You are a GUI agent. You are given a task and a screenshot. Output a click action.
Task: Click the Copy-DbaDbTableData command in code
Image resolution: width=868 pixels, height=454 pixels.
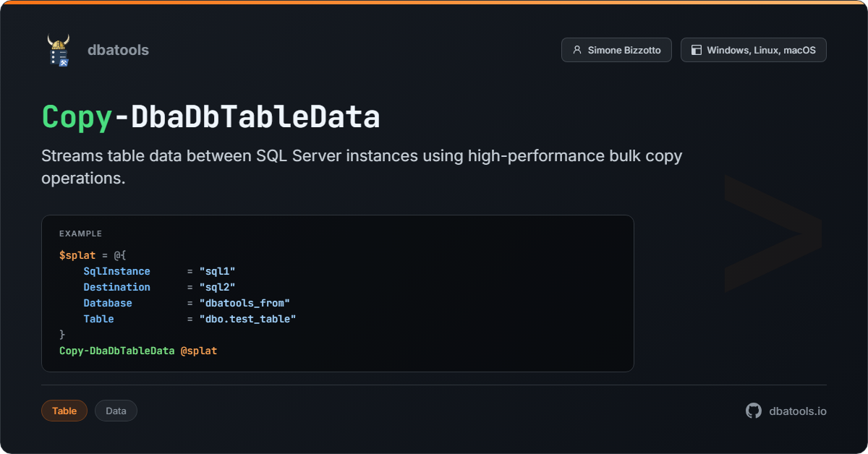pos(116,351)
